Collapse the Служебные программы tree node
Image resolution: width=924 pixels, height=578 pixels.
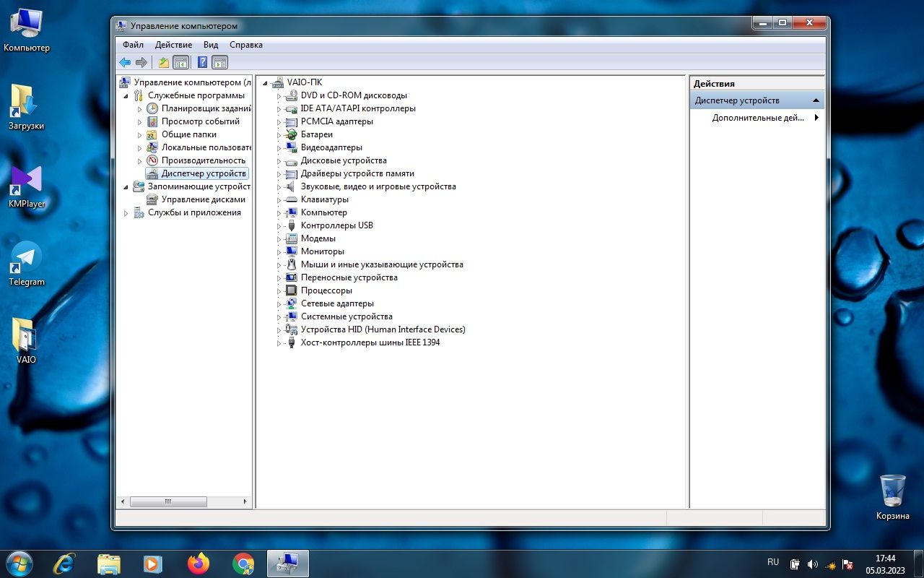(126, 96)
